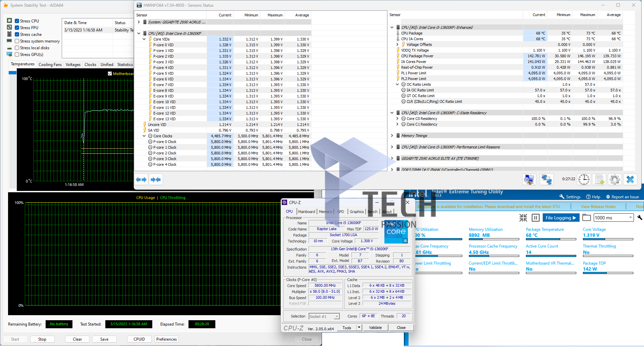Click the HWiNFO reset clock icon
The image size is (644, 347).
coord(584,180)
